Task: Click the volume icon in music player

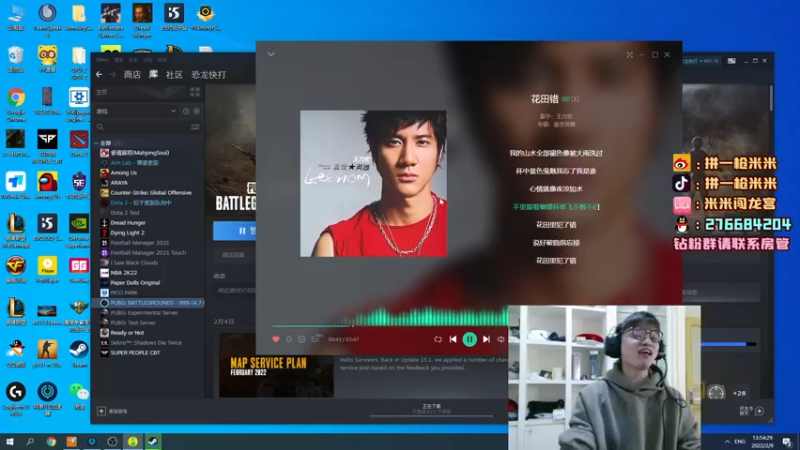Action: coord(501,339)
